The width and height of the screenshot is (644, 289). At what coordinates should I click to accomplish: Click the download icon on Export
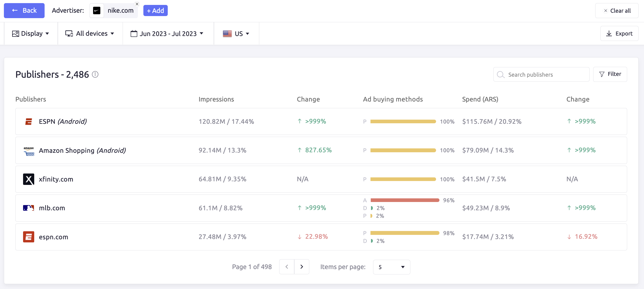pos(609,33)
